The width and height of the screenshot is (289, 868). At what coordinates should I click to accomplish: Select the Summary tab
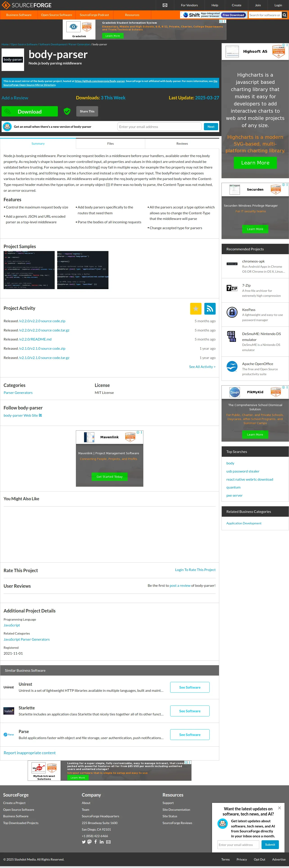pos(38,144)
